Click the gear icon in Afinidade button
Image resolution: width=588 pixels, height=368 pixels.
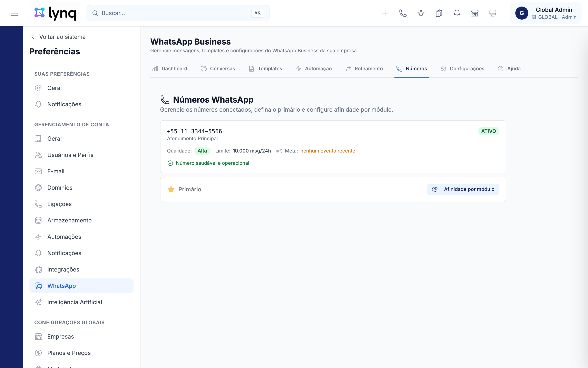tap(435, 189)
